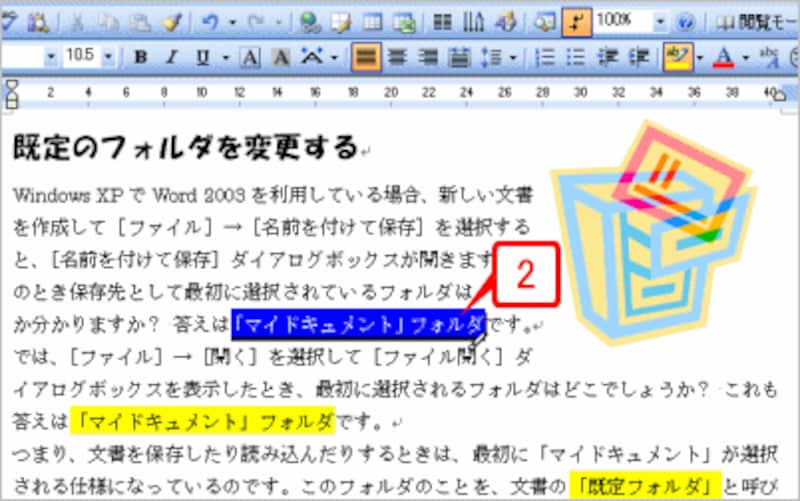Screen dimensions: 800x501
Task: Open the font color dropdown arrow
Action: (746, 58)
